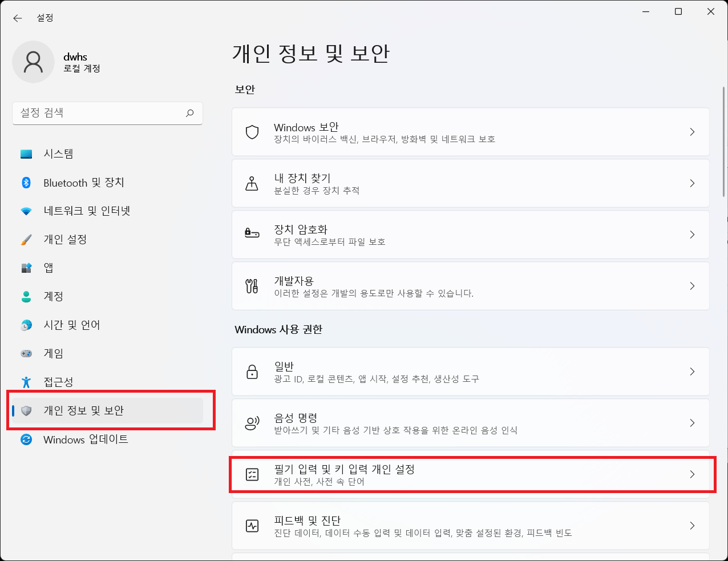Minimize the 설정 window
728x561 pixels.
coord(646,11)
